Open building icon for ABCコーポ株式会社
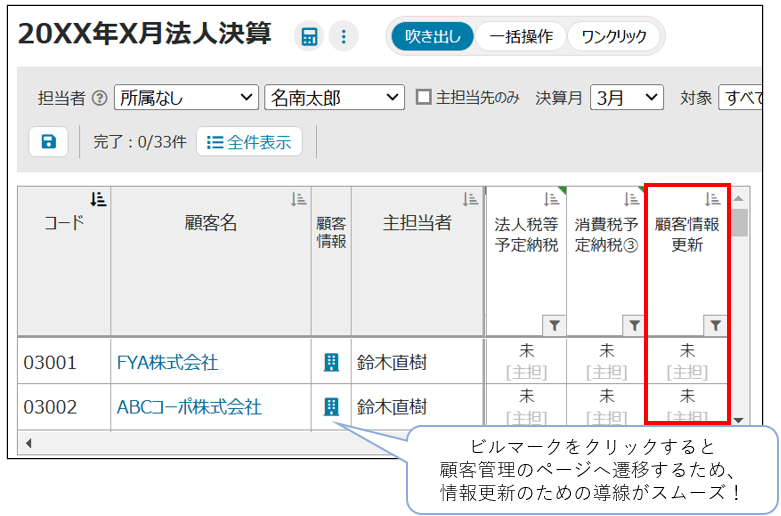Viewport: 781px width, 516px height. click(331, 407)
